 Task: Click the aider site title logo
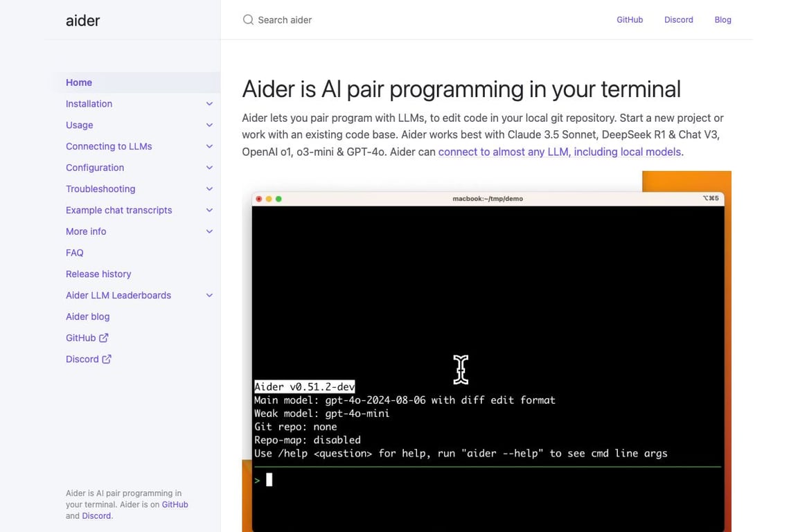click(x=82, y=20)
